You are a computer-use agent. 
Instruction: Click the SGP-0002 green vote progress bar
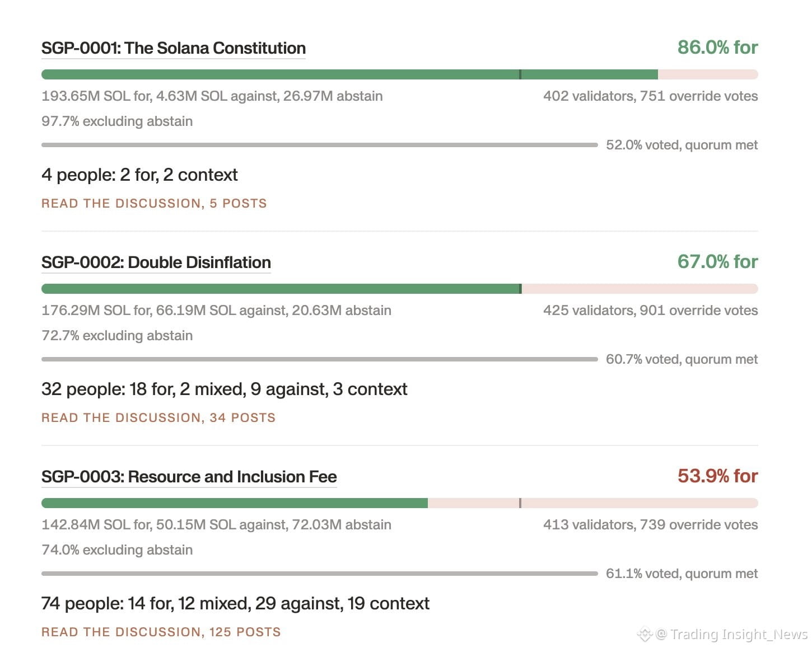(281, 289)
